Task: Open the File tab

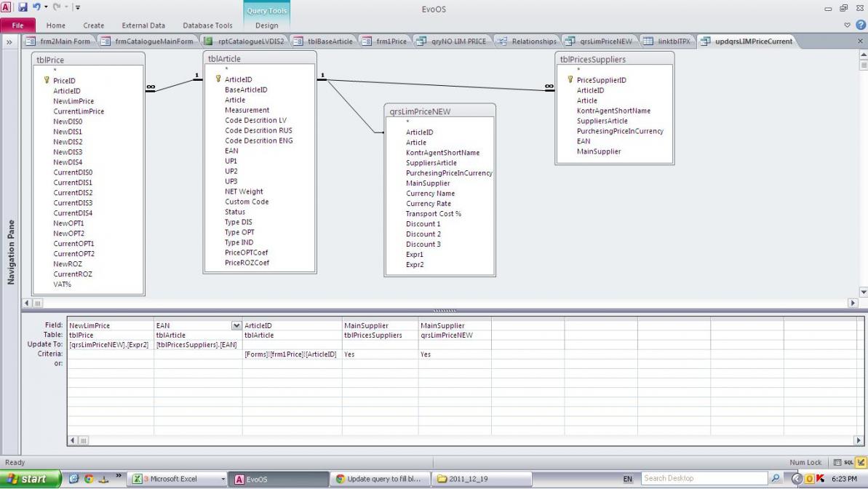Action: click(x=17, y=25)
